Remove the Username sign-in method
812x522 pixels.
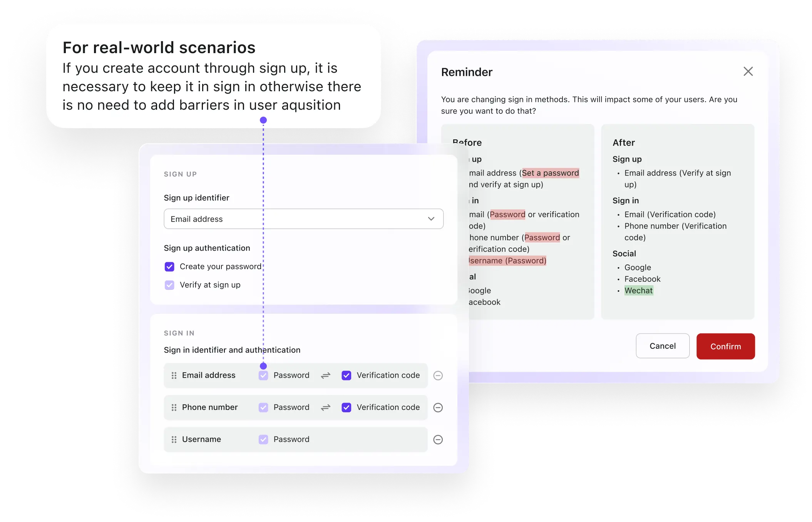click(x=438, y=439)
